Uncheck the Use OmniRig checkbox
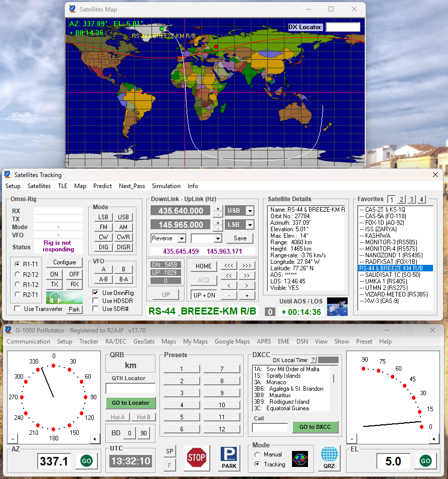Screen dimensions: 448x479 (x=96, y=292)
